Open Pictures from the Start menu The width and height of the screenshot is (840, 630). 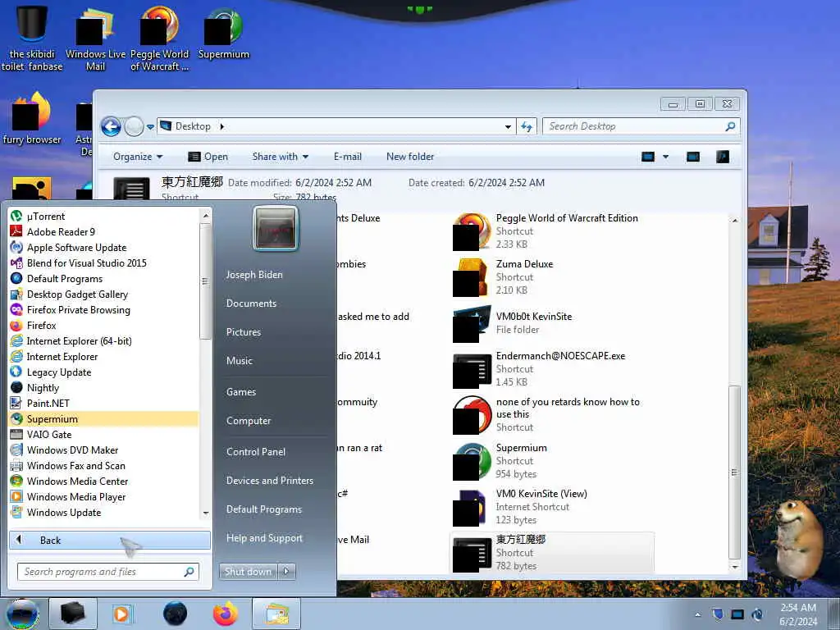243,332
